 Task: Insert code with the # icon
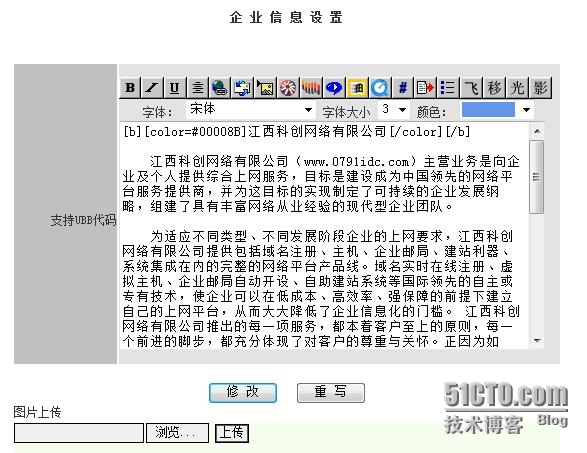403,88
